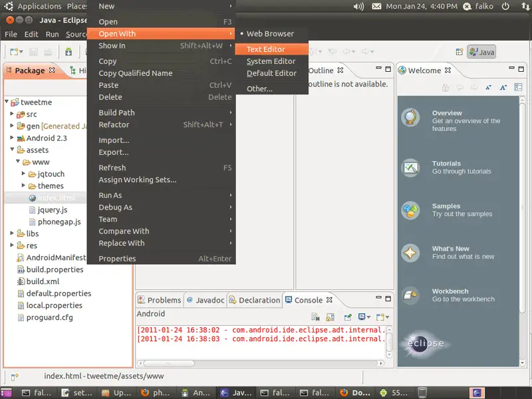The width and height of the screenshot is (532, 399).
Task: Click the Open Perspective icon
Action: point(460,52)
